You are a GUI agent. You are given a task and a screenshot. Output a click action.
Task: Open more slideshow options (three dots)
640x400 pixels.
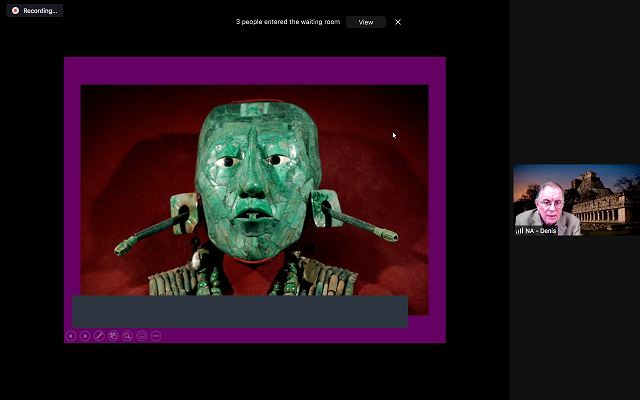click(x=156, y=336)
